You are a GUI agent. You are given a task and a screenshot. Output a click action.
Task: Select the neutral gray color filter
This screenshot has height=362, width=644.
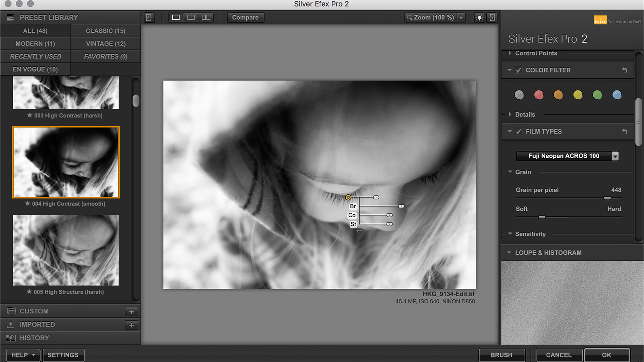pyautogui.click(x=519, y=95)
